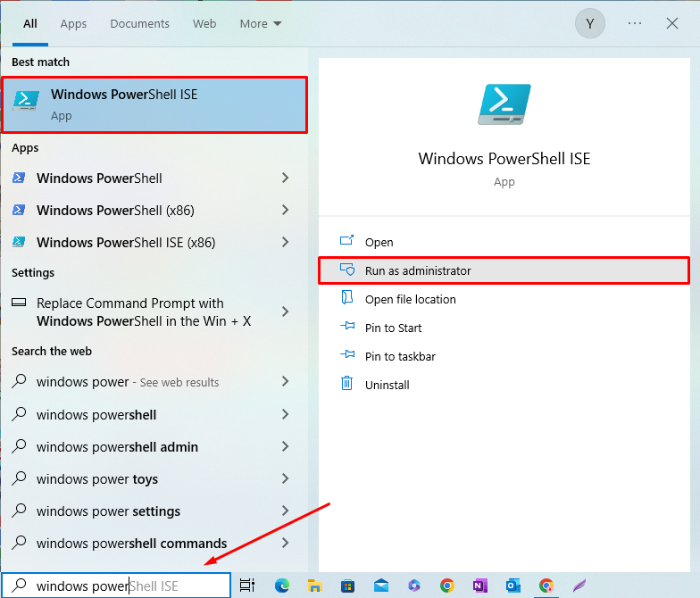This screenshot has width=700, height=598.
Task: Click the Windows PowerShell row icon
Action: pos(18,178)
